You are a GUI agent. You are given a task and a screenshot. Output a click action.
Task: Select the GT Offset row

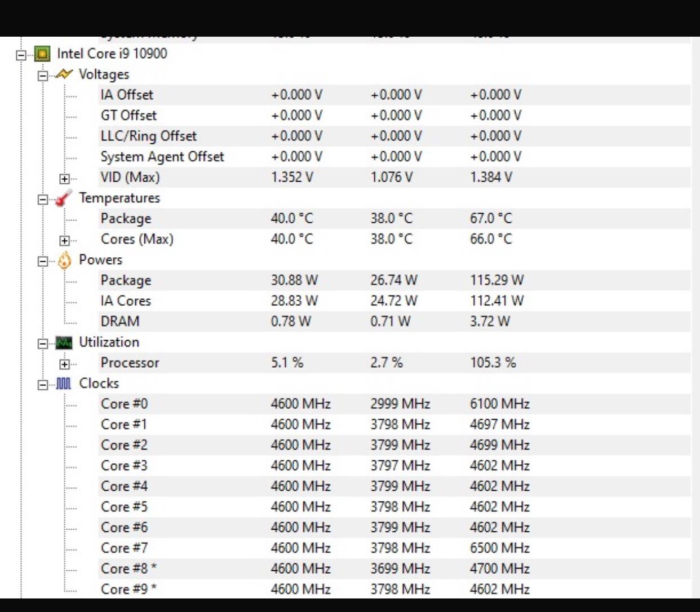pos(395,116)
